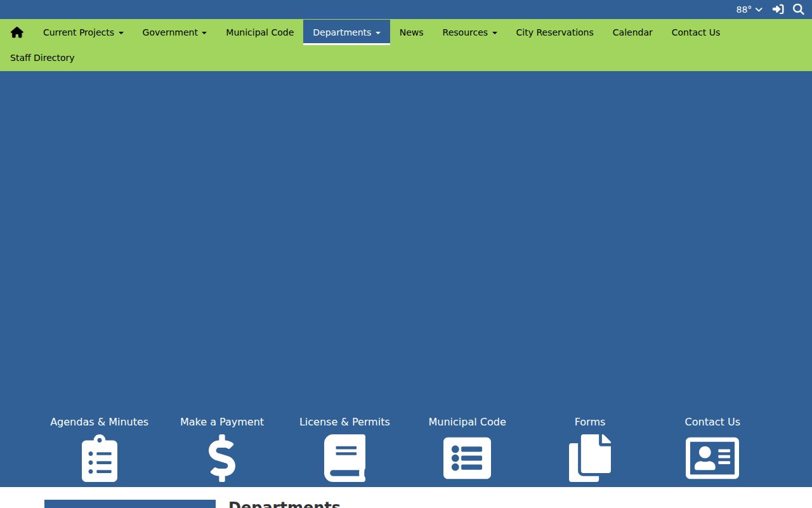Screen dimensions: 812x508
Task: Click the License & Permits book icon
Action: pos(344,458)
